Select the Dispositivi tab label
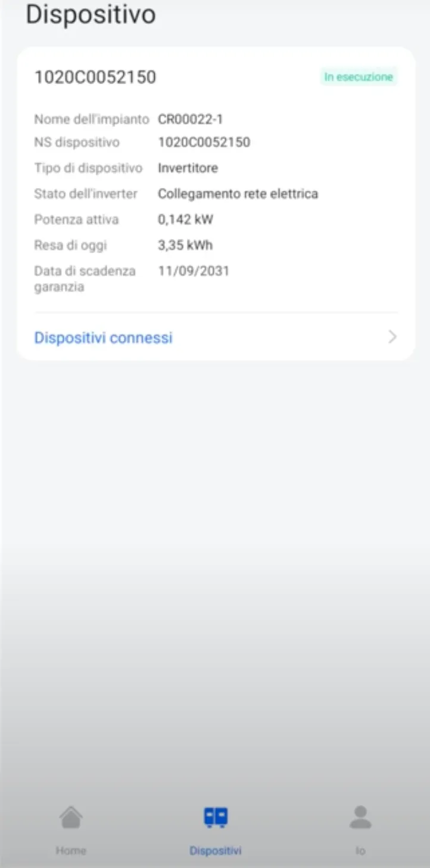Viewport: 430px width, 868px height. pos(216,850)
